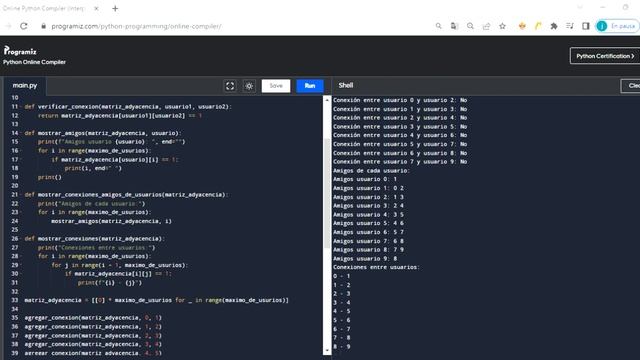Click the programiz.com address bar

point(136,26)
